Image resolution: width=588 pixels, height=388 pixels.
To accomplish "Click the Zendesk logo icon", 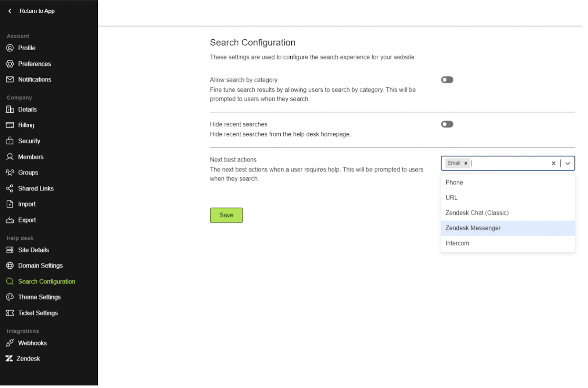I will (x=9, y=359).
